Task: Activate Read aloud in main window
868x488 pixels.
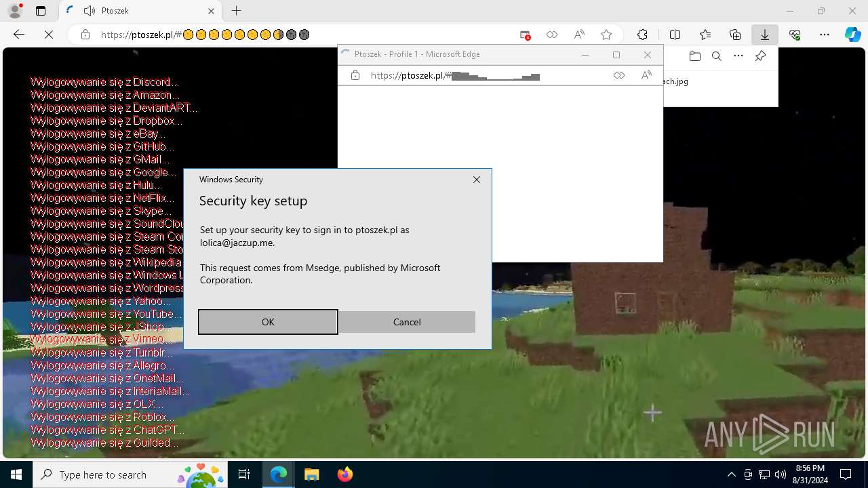Action: (579, 35)
